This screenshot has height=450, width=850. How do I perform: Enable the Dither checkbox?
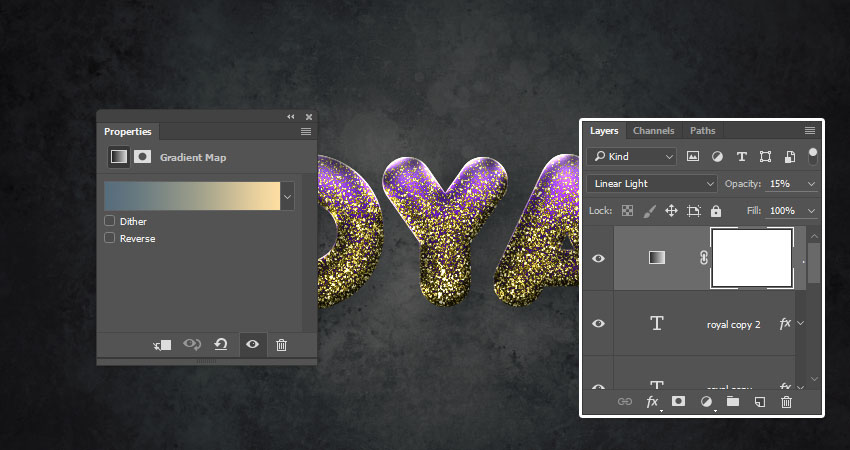coord(110,221)
